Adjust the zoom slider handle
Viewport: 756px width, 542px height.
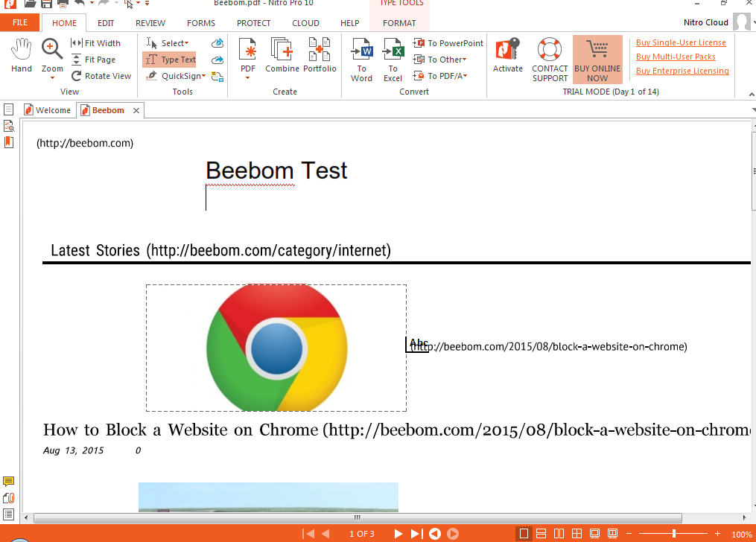coord(674,534)
